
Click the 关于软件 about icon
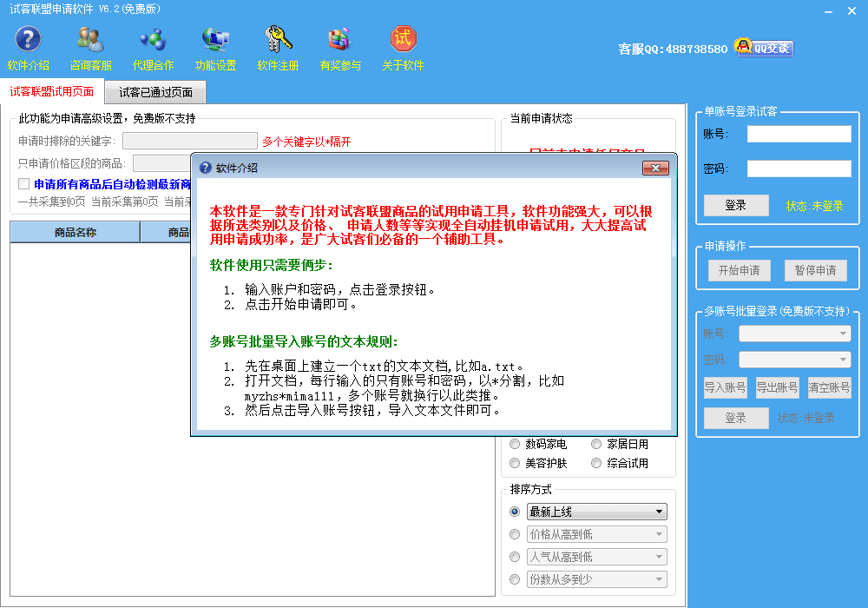point(403,40)
